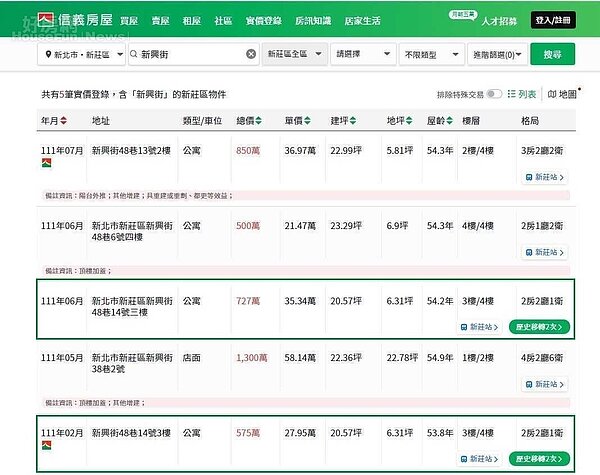Image resolution: width=600 pixels, height=475 pixels.
Task: Click 新莊站 tag in 500萬 row
Action: click(x=545, y=252)
